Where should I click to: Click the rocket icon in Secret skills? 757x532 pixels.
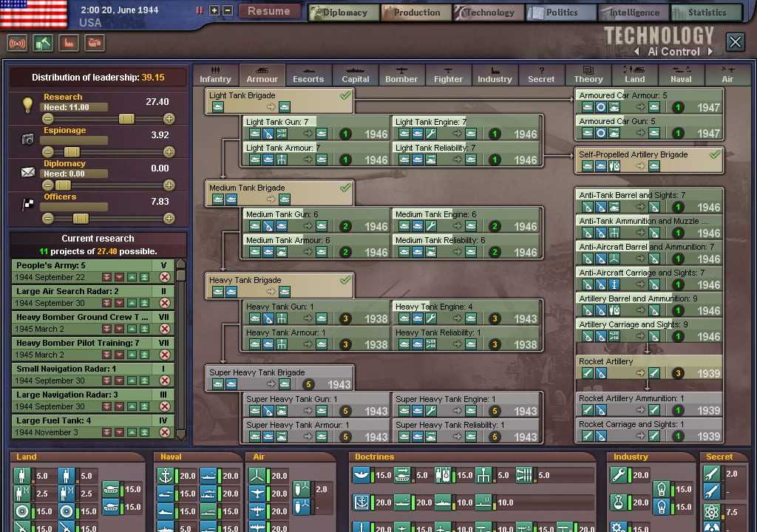click(x=711, y=474)
